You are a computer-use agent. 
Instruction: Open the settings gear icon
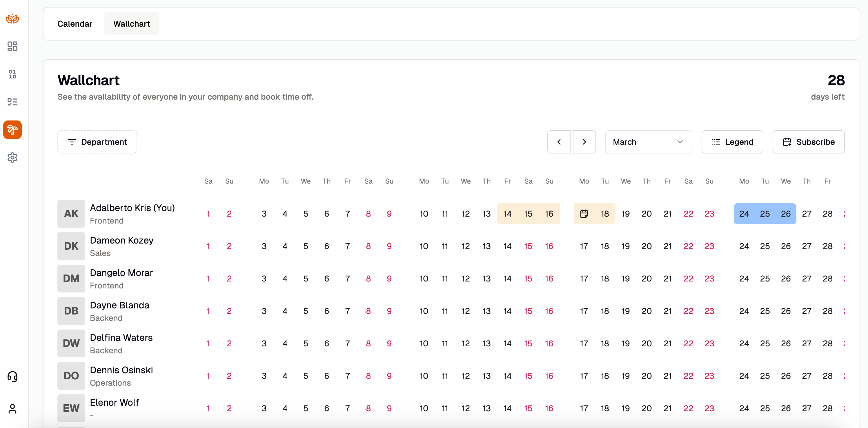click(x=12, y=158)
